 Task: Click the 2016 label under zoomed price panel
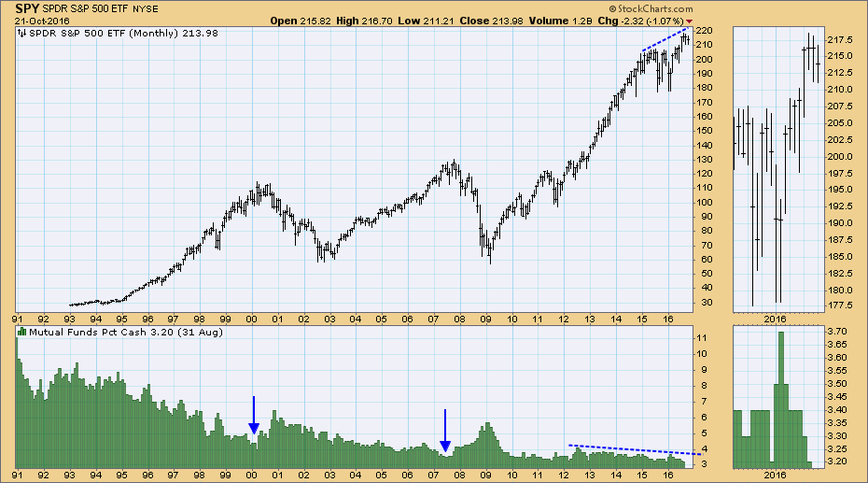[x=775, y=320]
